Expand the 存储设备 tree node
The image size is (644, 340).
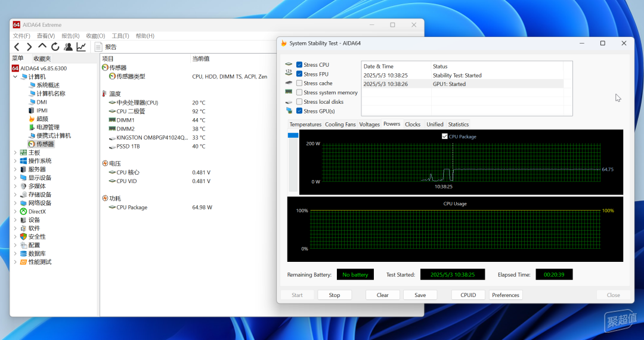[15, 194]
